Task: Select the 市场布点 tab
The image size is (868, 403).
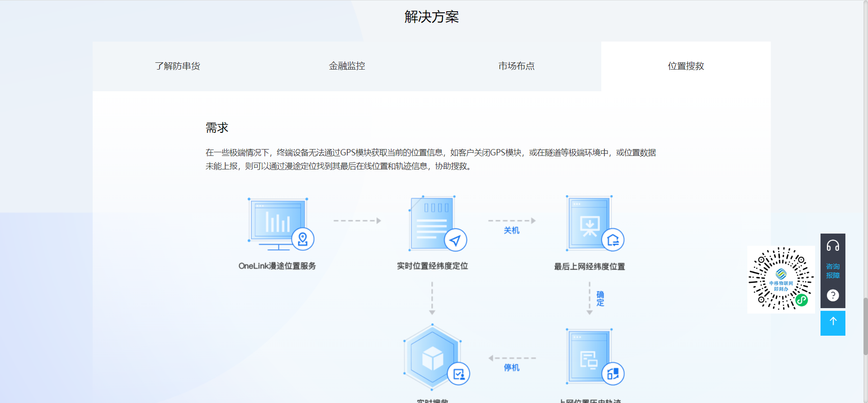Action: (516, 66)
